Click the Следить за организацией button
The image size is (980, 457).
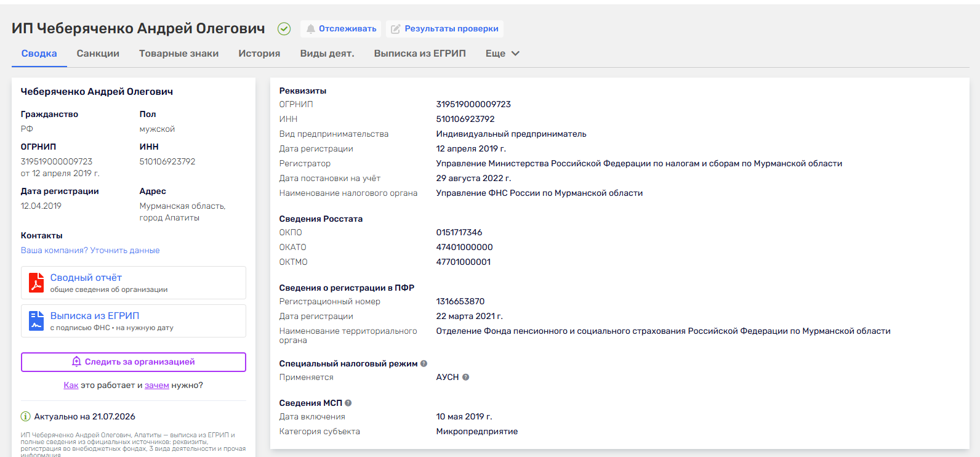(134, 362)
